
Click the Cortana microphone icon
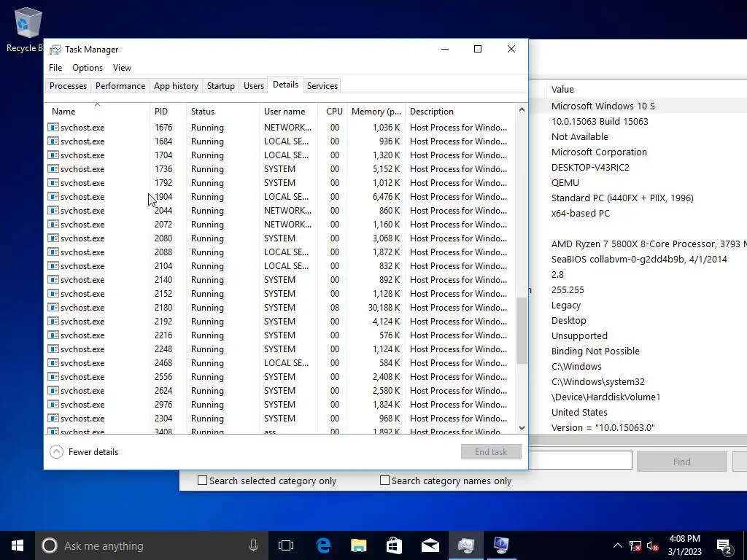(253, 545)
